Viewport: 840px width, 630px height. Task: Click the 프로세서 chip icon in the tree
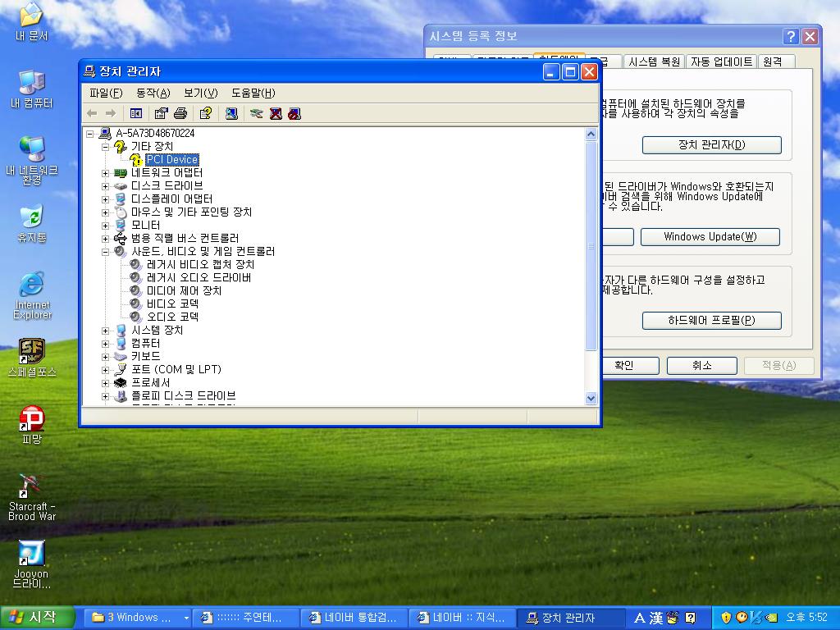pos(121,382)
